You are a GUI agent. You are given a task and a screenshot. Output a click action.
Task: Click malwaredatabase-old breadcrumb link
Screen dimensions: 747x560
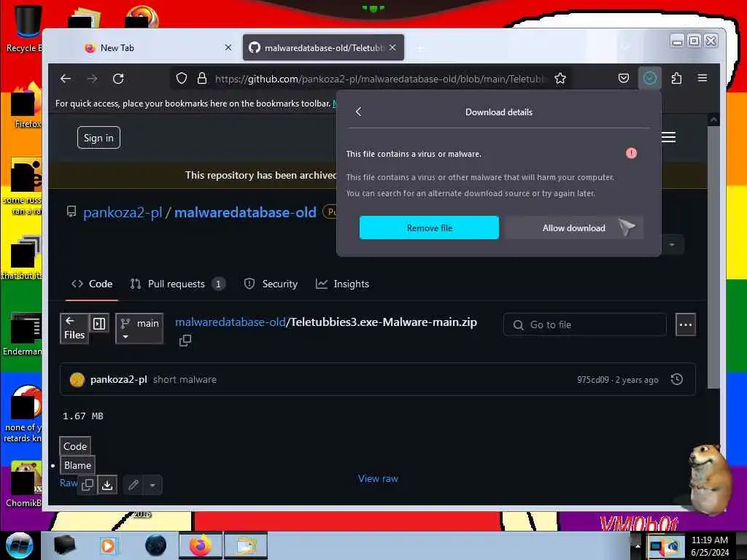click(x=230, y=322)
